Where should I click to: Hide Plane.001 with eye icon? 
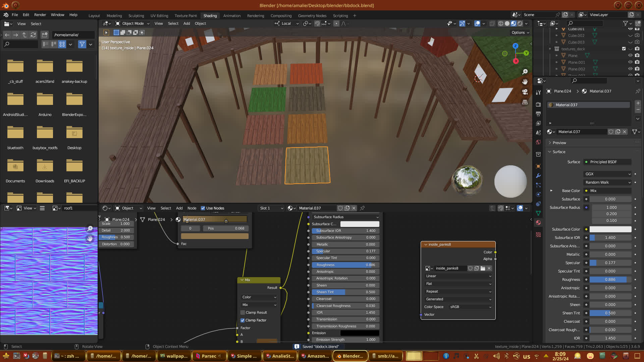[x=630, y=62]
